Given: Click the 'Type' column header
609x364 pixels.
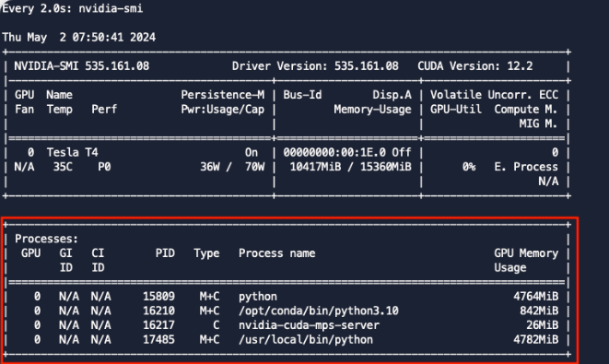Looking at the screenshot, I should (x=206, y=252).
